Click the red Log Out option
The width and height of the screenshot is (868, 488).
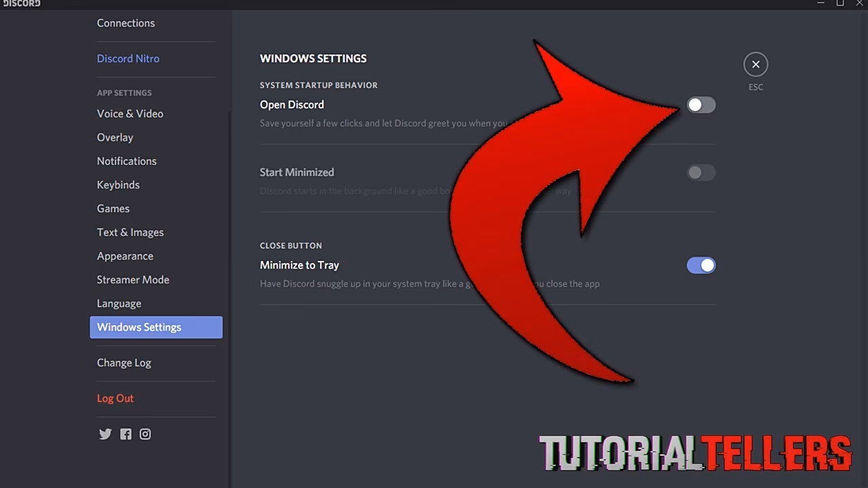coord(115,399)
